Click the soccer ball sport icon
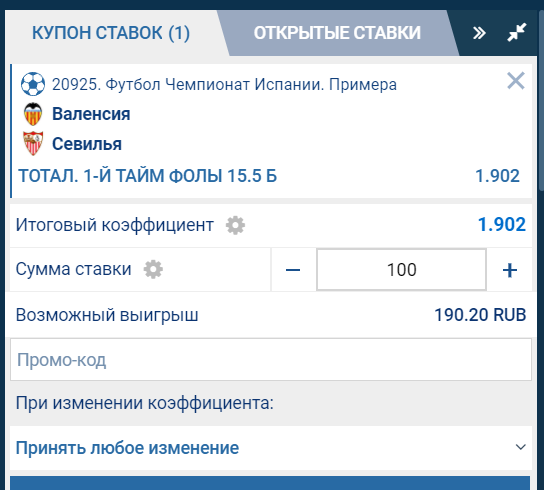 click(x=33, y=84)
